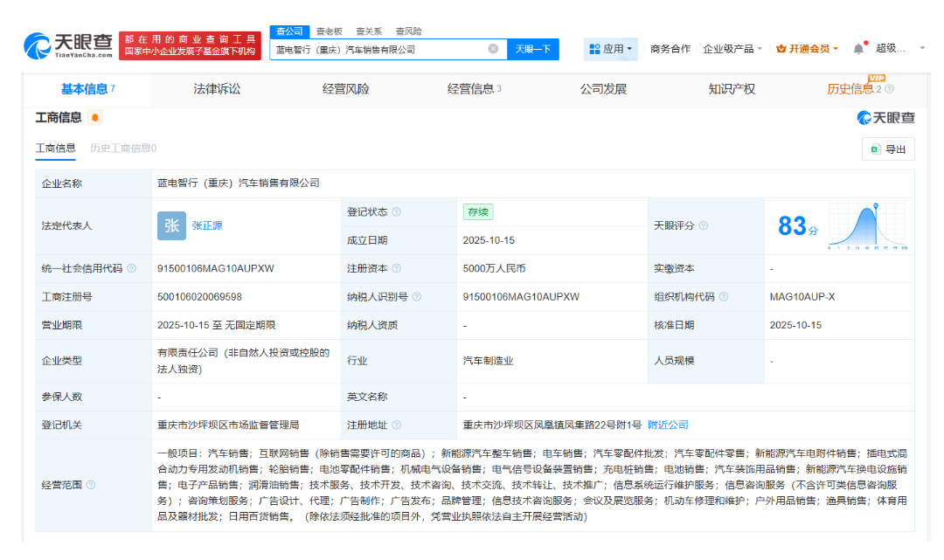Click help icon next to 纳税人识别号
Viewport: 944px width, 560px height.
tap(417, 297)
